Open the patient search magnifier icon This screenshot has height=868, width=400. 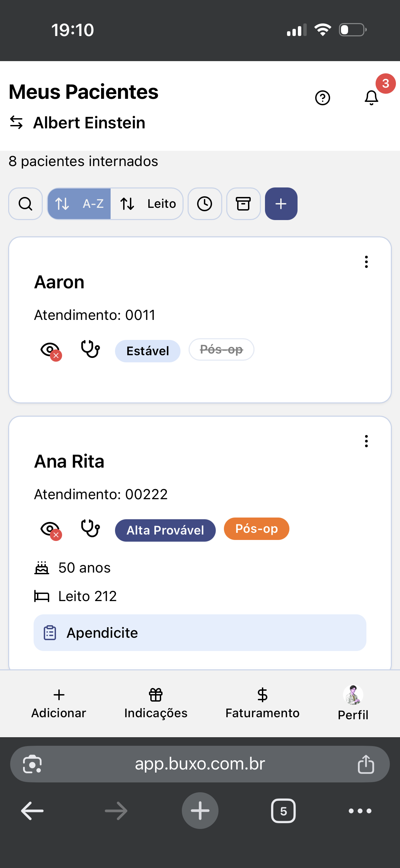point(25,204)
